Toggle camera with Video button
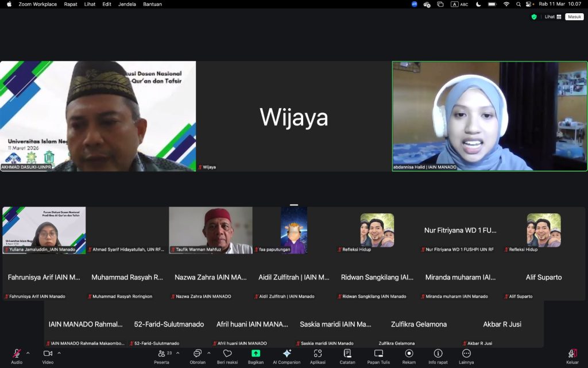The image size is (588, 368). 48,354
